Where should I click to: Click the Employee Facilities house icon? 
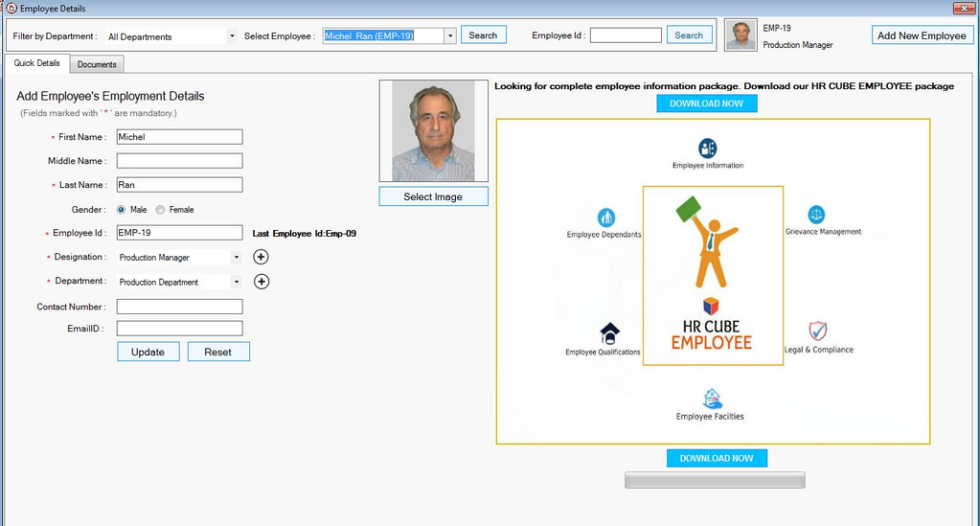(712, 398)
